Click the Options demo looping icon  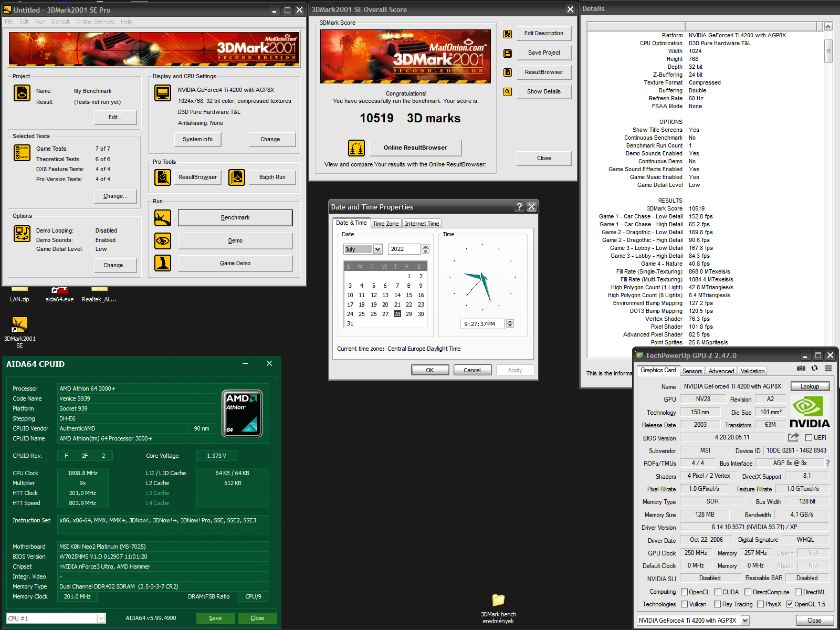(22, 234)
